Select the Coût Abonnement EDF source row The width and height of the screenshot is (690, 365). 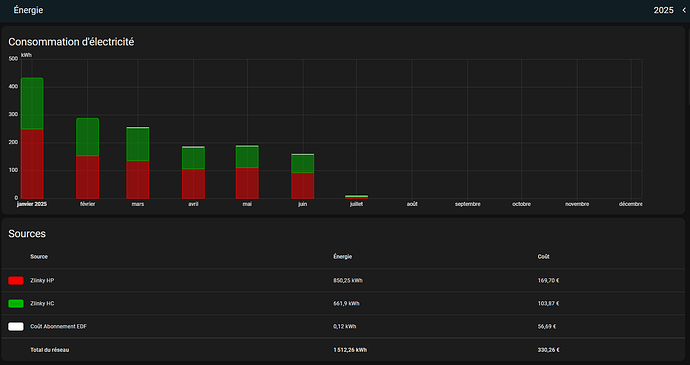pos(343,327)
